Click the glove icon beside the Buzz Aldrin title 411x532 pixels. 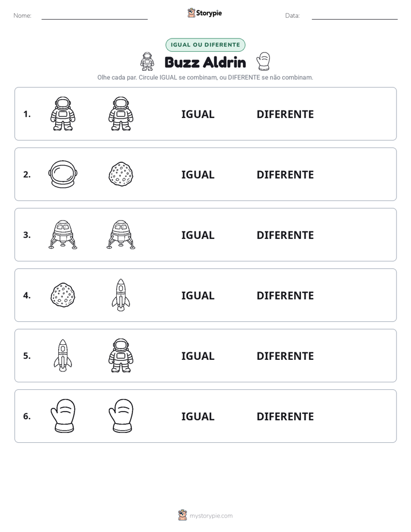point(263,61)
